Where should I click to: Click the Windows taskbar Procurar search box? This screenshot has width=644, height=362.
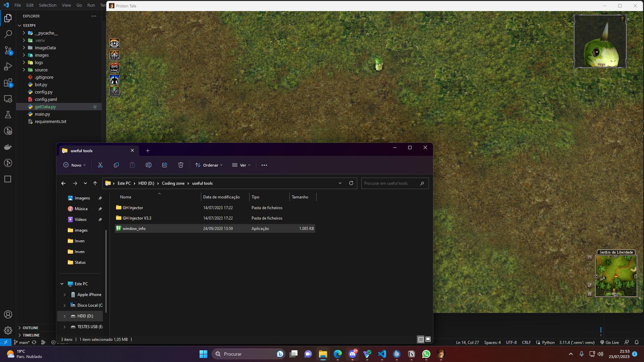[x=249, y=354]
